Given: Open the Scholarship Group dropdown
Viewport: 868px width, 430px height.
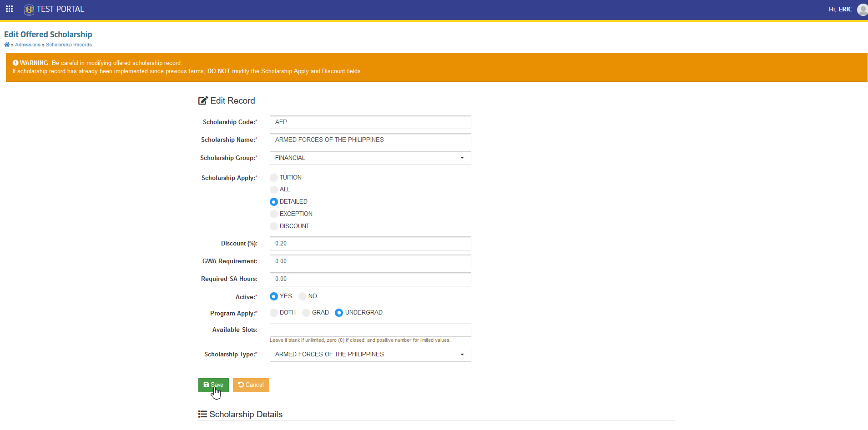Looking at the screenshot, I should pyautogui.click(x=370, y=158).
